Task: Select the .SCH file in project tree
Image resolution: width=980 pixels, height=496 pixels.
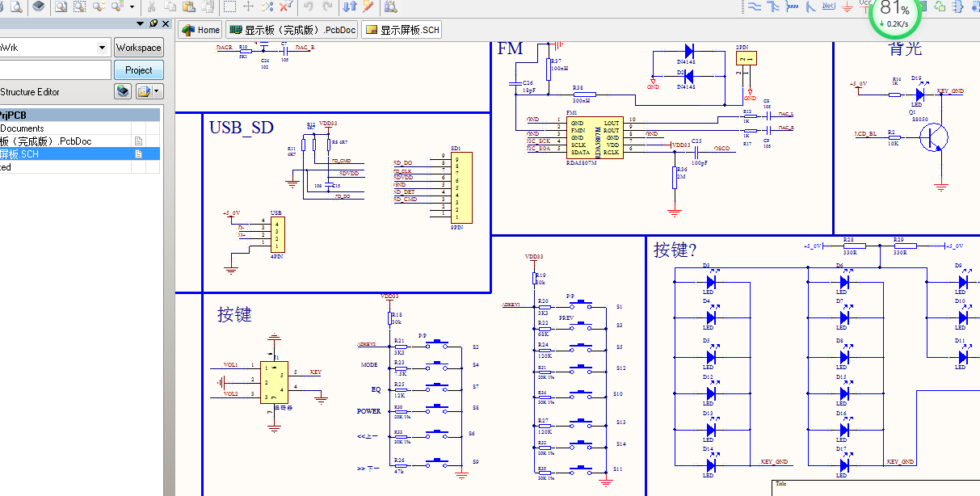Action: (x=82, y=154)
